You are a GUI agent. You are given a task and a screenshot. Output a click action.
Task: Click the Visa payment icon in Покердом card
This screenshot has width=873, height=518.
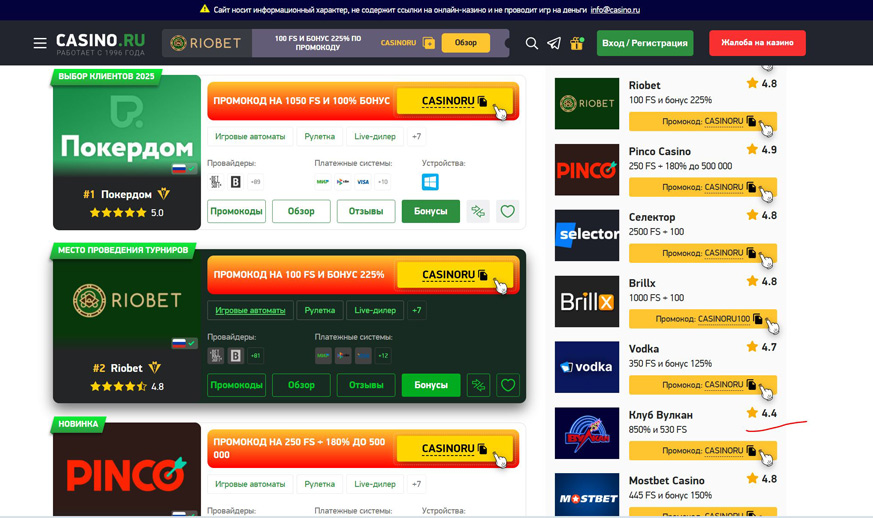(x=363, y=182)
